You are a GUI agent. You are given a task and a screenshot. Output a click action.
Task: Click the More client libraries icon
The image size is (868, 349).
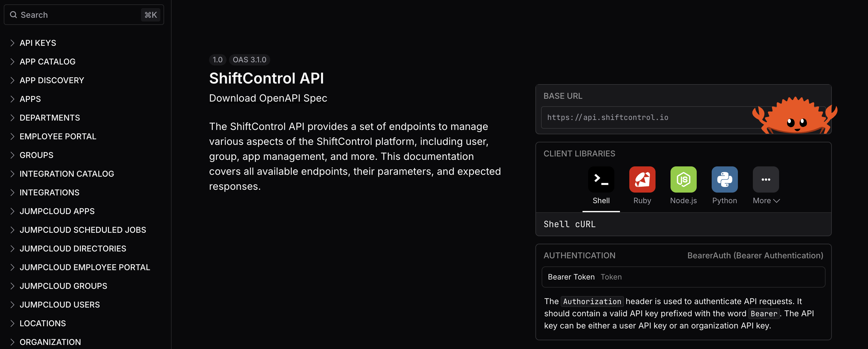click(766, 179)
